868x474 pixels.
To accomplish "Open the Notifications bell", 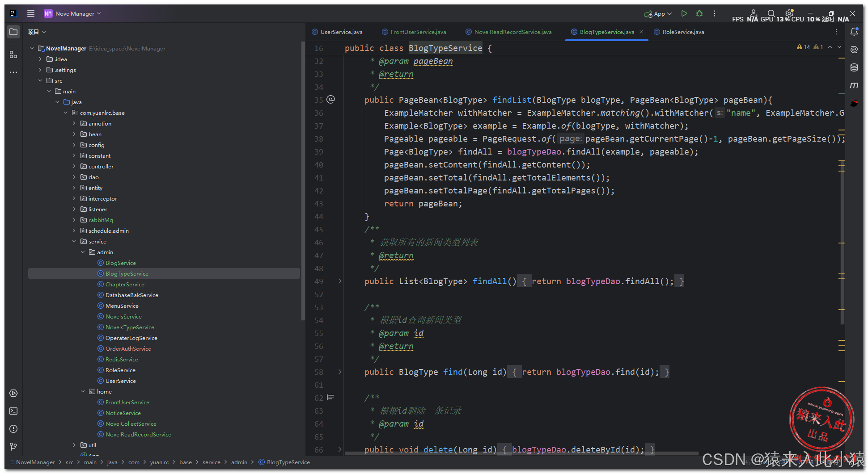I will [854, 32].
